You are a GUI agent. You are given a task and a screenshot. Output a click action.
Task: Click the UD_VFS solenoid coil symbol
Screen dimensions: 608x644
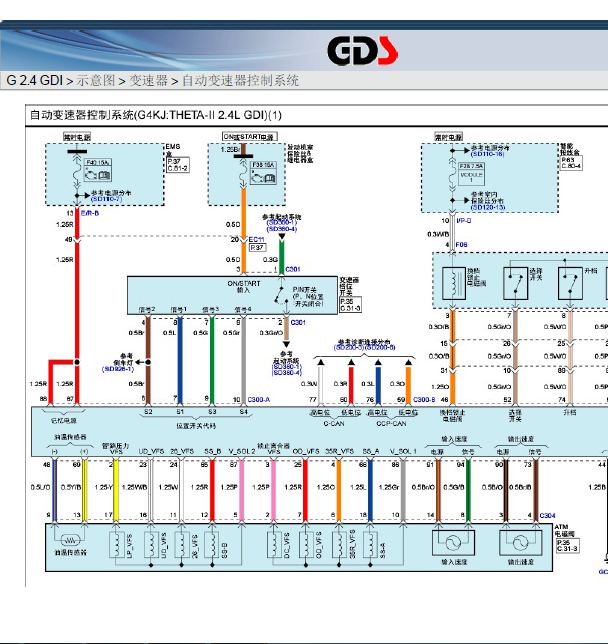point(152,545)
